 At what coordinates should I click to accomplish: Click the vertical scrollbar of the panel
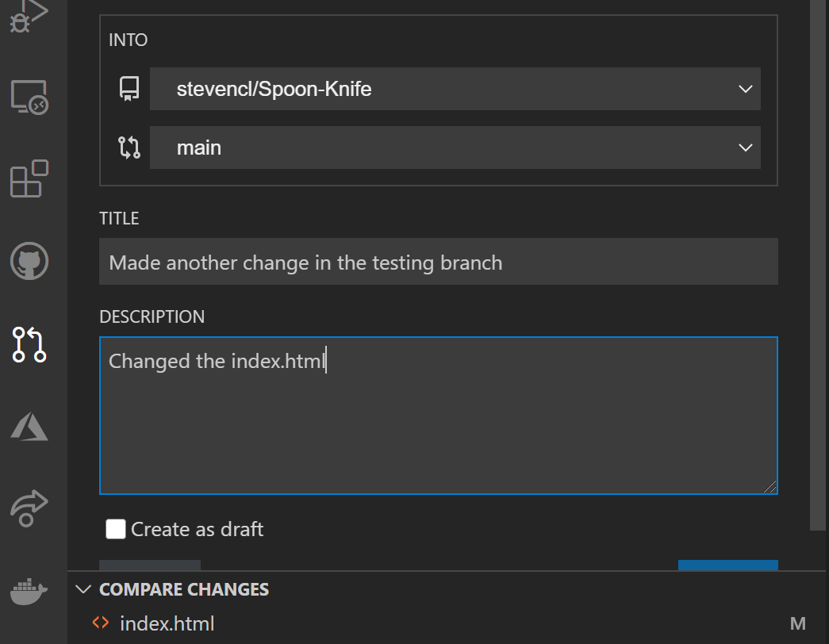pyautogui.click(x=817, y=264)
